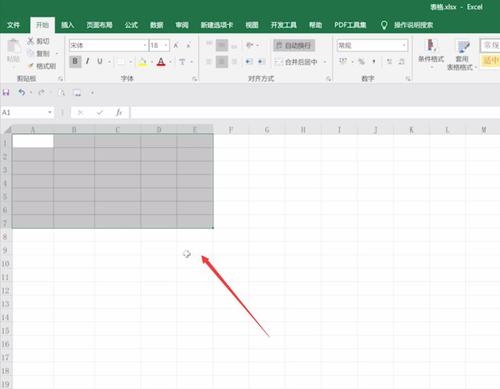The image size is (500, 389).
Task: Click the red font color A icon
Action: (161, 62)
